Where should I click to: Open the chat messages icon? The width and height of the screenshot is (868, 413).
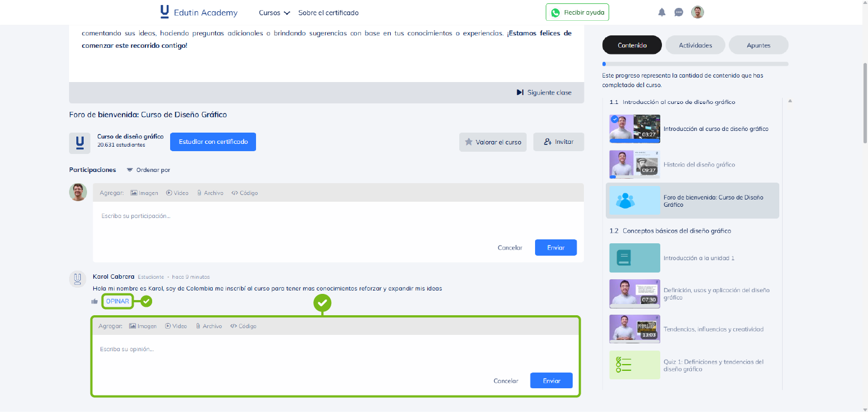click(x=679, y=12)
